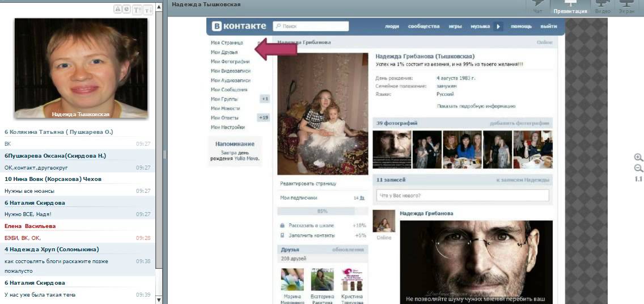Viewport: 644px width, 304px height.
Task: Open Мои Сообщения in the sidebar
Action: [x=229, y=90]
